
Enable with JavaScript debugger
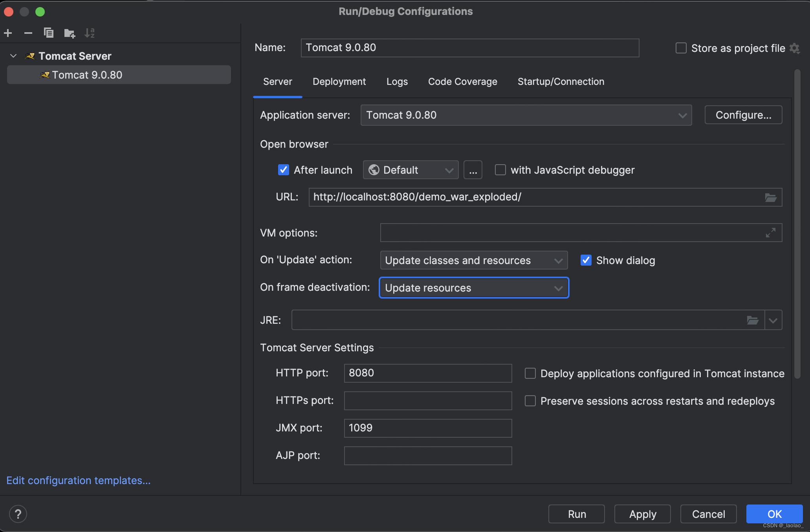point(500,170)
